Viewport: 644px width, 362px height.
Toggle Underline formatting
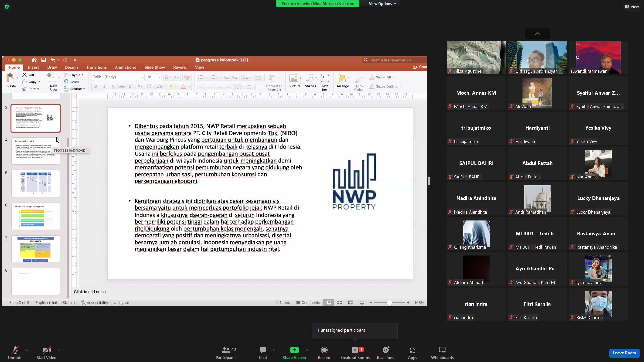[113, 86]
